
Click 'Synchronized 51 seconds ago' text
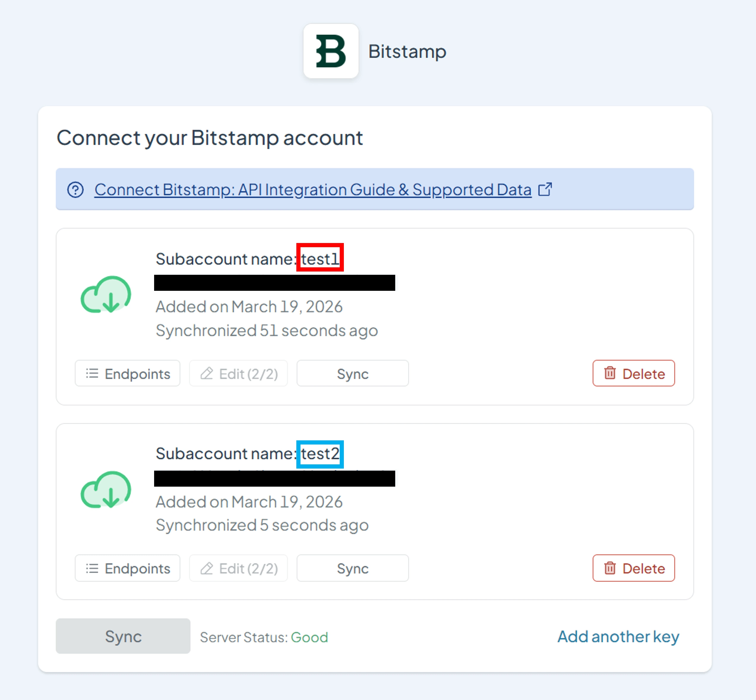267,331
